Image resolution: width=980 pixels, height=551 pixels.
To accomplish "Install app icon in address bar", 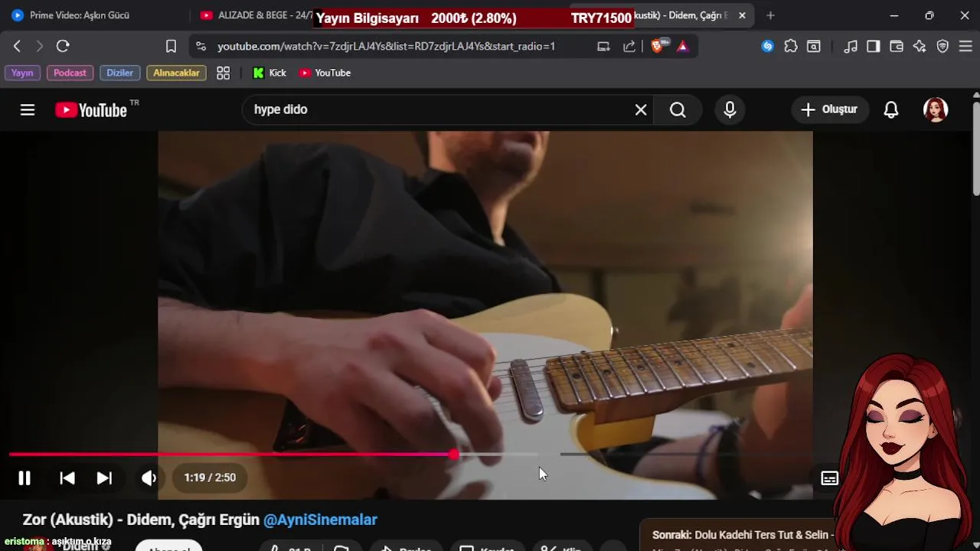I will coord(603,46).
